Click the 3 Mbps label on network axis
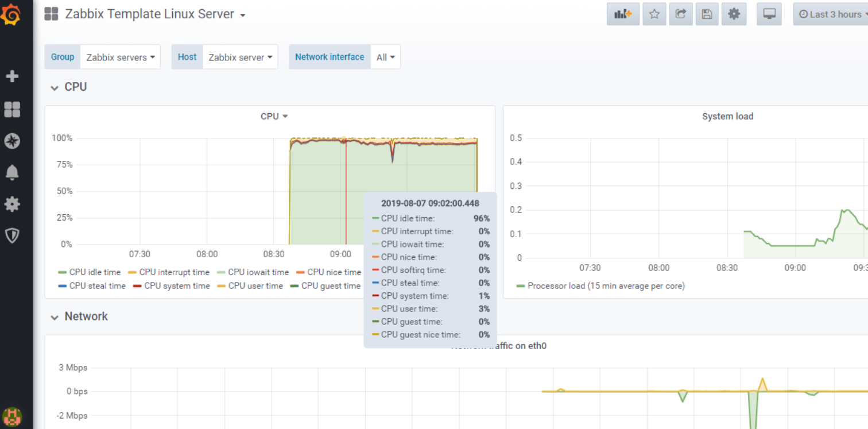This screenshot has height=429, width=868. tap(73, 368)
